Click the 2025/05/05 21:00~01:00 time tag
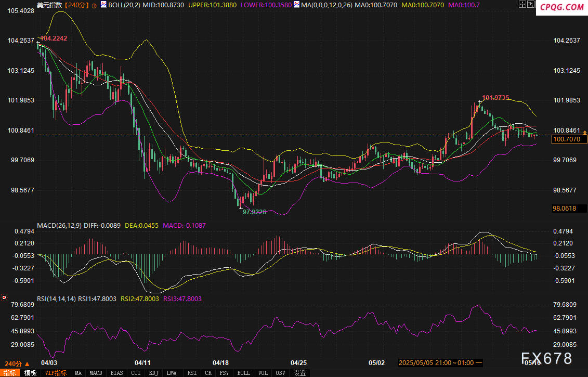This screenshot has height=377, width=588. tap(440, 363)
